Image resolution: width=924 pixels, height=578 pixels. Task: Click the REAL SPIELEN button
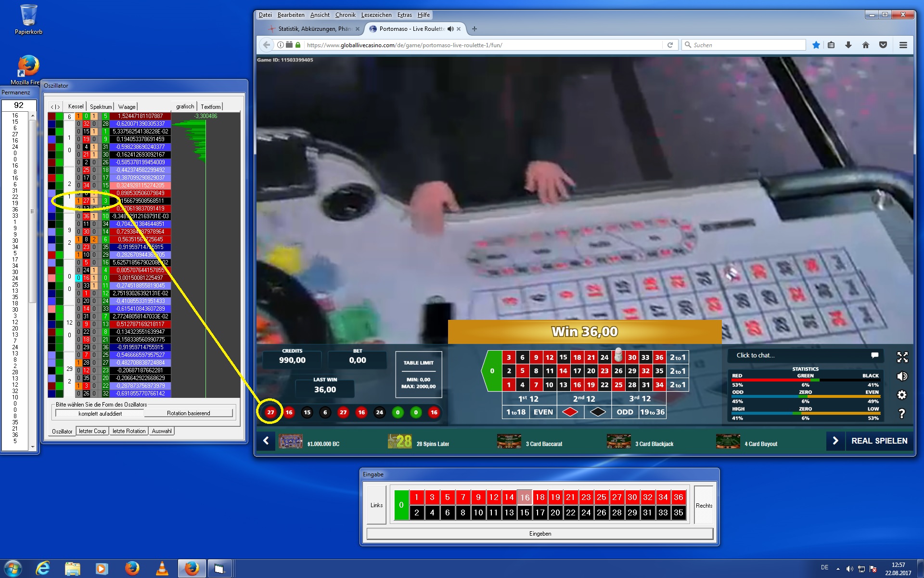coord(879,441)
